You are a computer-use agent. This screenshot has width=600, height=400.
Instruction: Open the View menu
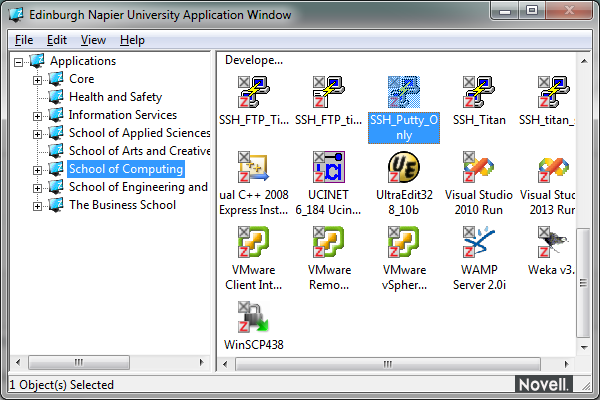pos(93,40)
